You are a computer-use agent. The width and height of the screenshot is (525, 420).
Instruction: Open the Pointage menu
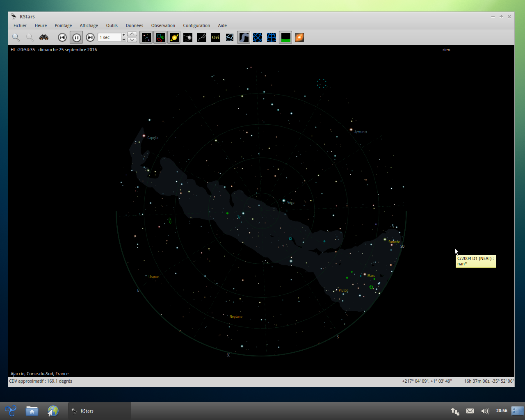click(x=63, y=25)
